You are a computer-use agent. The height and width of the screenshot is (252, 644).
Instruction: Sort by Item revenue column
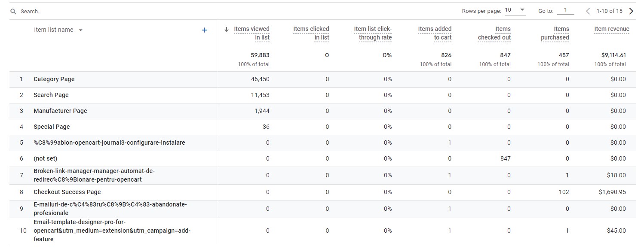tap(612, 29)
